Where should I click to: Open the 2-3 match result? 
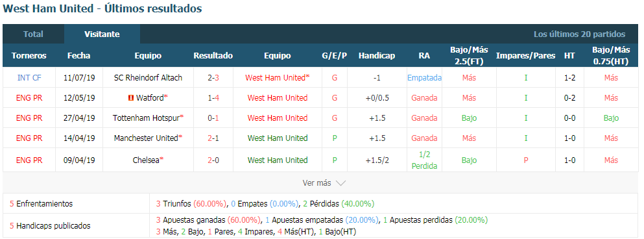(x=213, y=77)
